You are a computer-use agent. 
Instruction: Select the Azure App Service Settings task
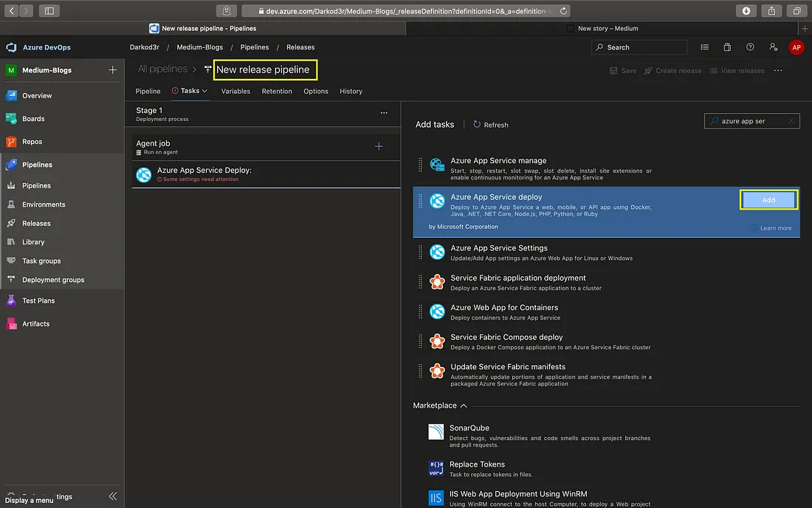pyautogui.click(x=606, y=253)
